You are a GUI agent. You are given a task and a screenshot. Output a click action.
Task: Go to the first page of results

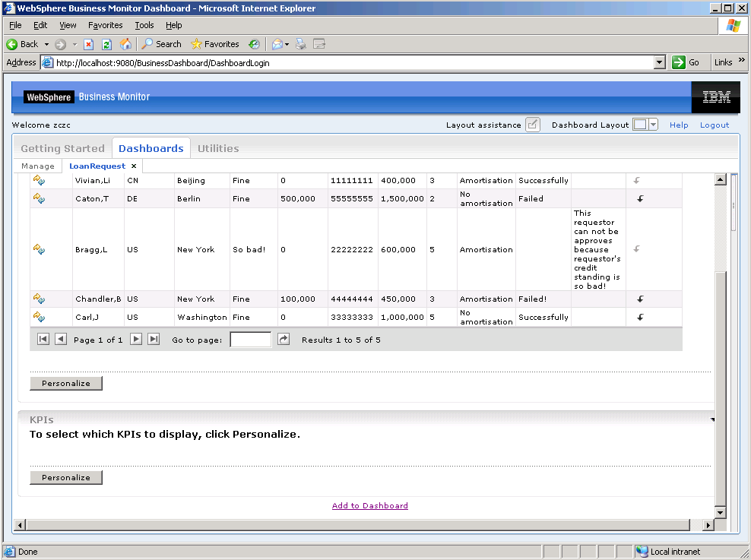(43, 340)
